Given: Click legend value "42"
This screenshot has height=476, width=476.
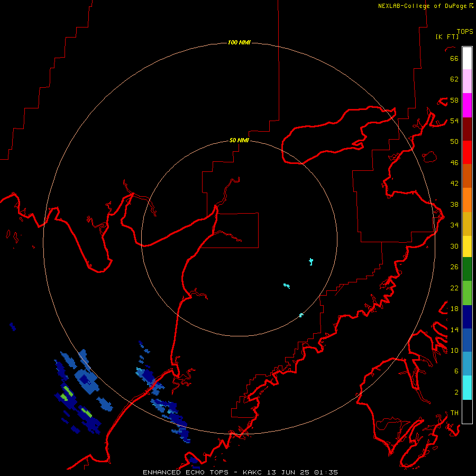Looking at the screenshot, I should point(454,184).
